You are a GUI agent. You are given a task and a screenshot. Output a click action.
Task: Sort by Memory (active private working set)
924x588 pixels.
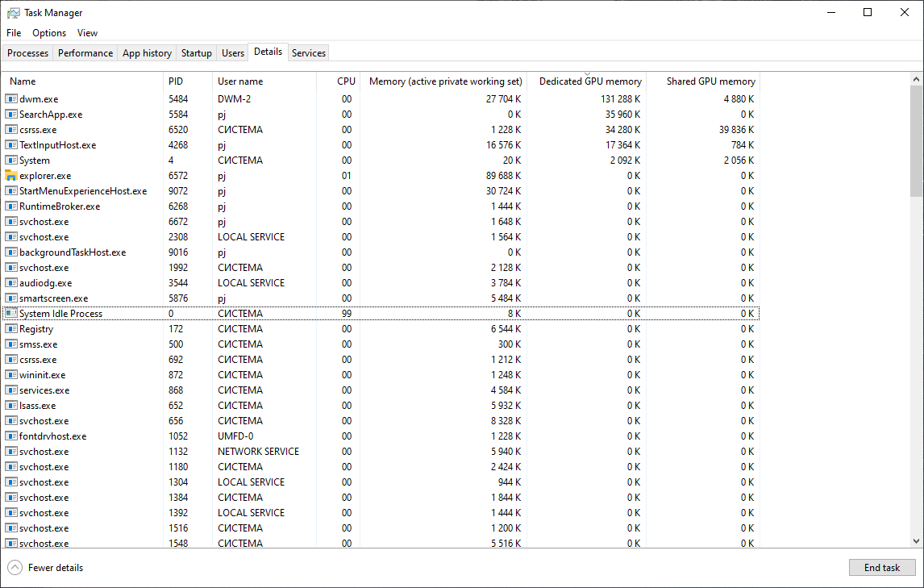(x=443, y=81)
